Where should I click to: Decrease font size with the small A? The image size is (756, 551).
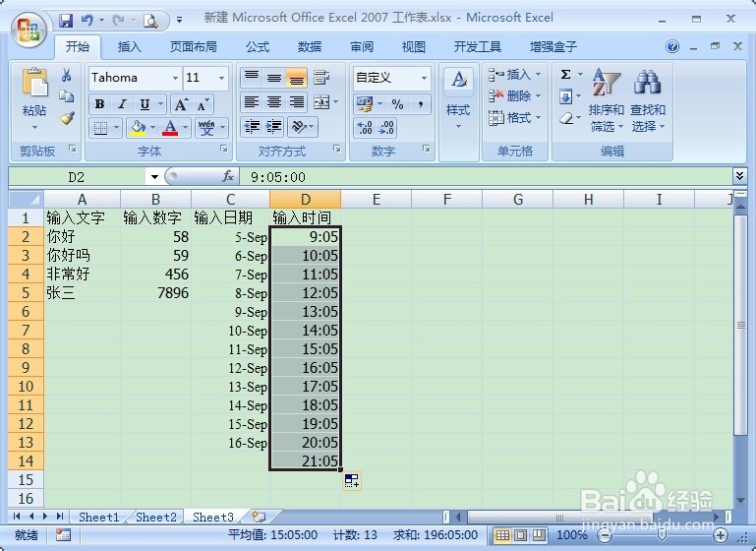click(203, 104)
